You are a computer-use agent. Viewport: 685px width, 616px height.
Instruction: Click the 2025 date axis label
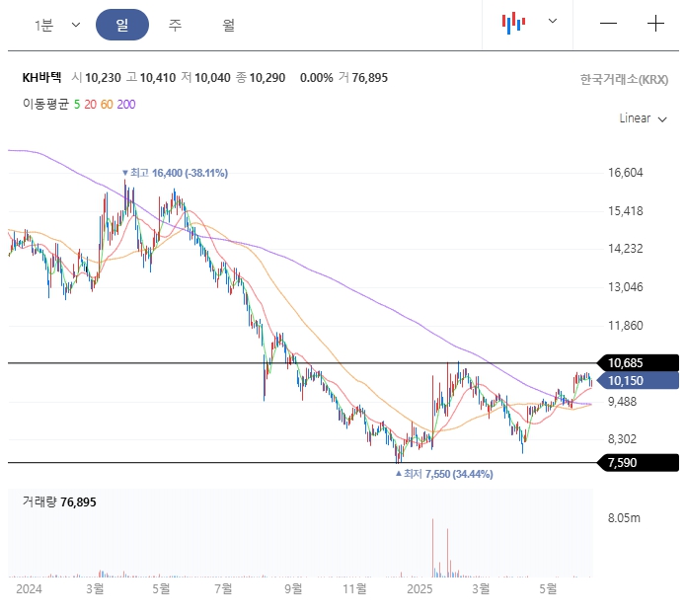tap(419, 589)
